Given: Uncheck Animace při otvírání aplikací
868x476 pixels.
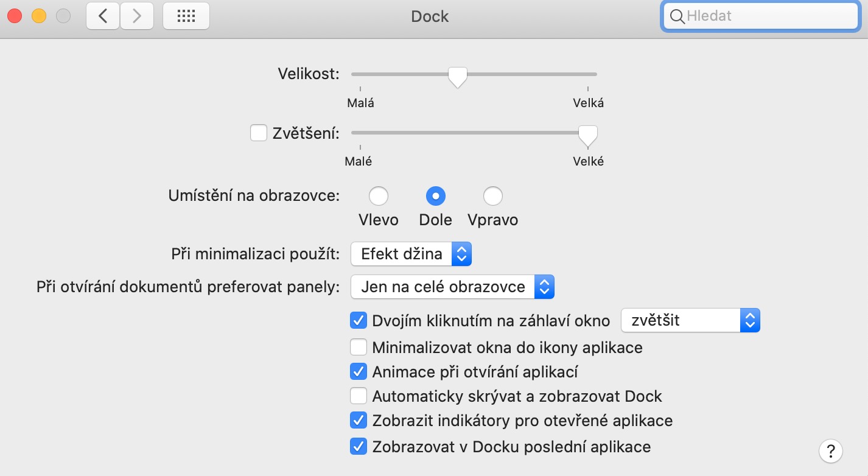Looking at the screenshot, I should 359,371.
